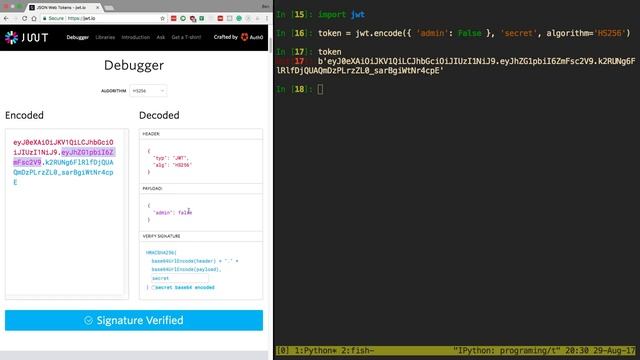This screenshot has width=640, height=360.
Task: Reload the jwt.io page
Action: click(x=24, y=18)
